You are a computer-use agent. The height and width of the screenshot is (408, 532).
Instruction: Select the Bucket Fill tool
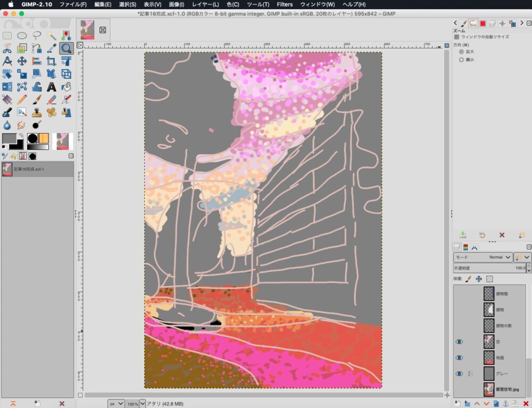66,87
